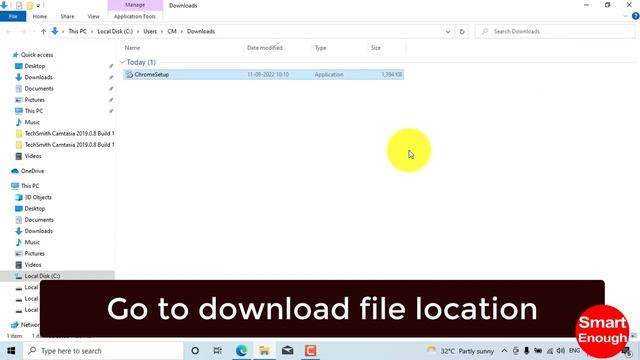The width and height of the screenshot is (640, 360).
Task: Open Documents under This PC
Action: coord(39,220)
